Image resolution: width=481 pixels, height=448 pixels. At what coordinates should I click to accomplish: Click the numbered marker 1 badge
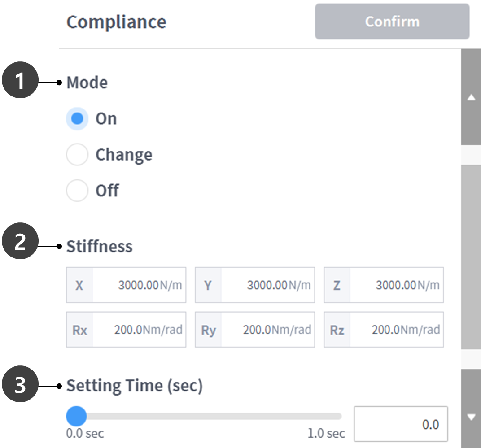(x=20, y=82)
